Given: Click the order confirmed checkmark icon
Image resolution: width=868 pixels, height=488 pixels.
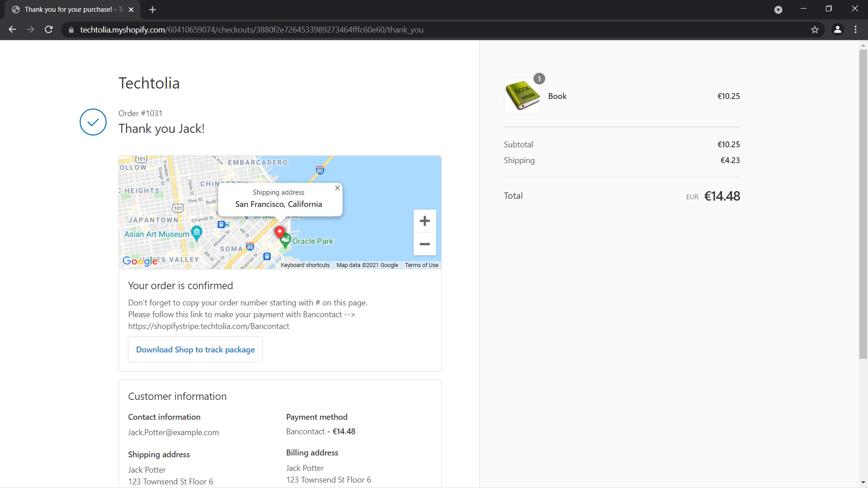Looking at the screenshot, I should (x=93, y=122).
